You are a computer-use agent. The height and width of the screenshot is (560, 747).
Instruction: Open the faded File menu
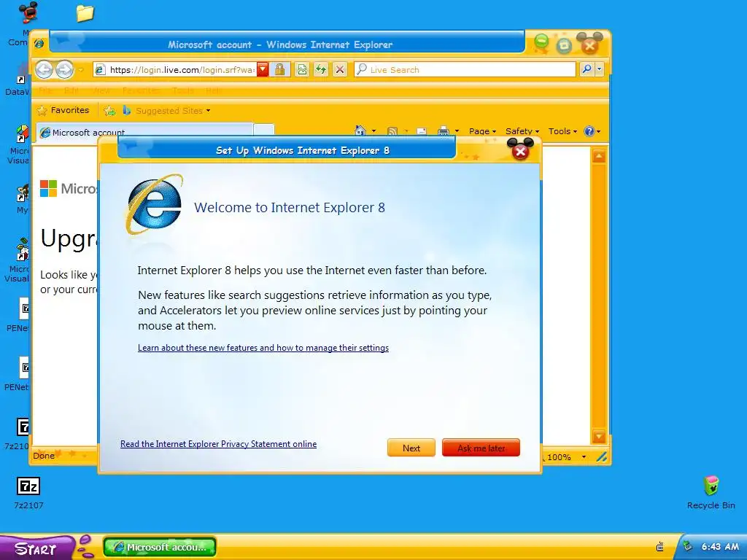click(x=45, y=90)
